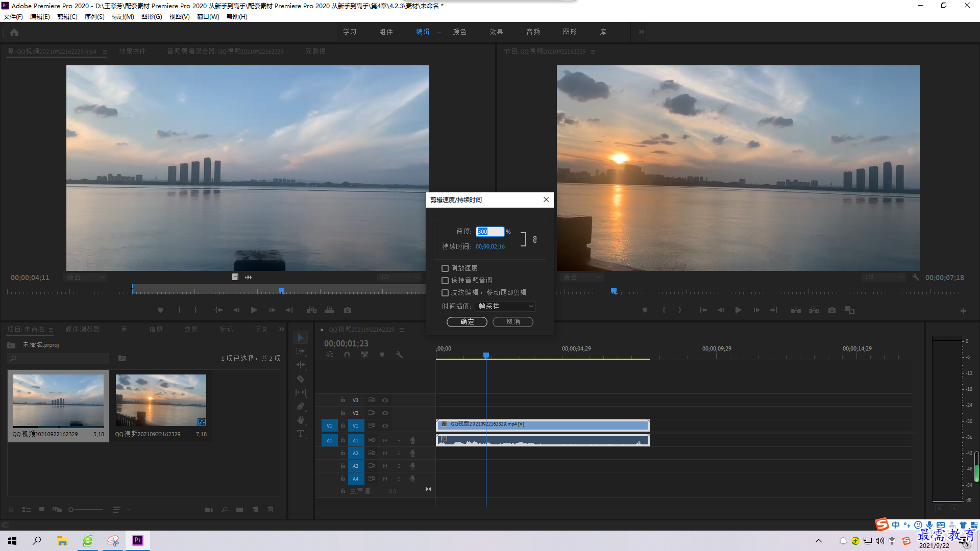Viewport: 980px width, 551px height.
Task: Select the Pen tool
Action: 301,406
